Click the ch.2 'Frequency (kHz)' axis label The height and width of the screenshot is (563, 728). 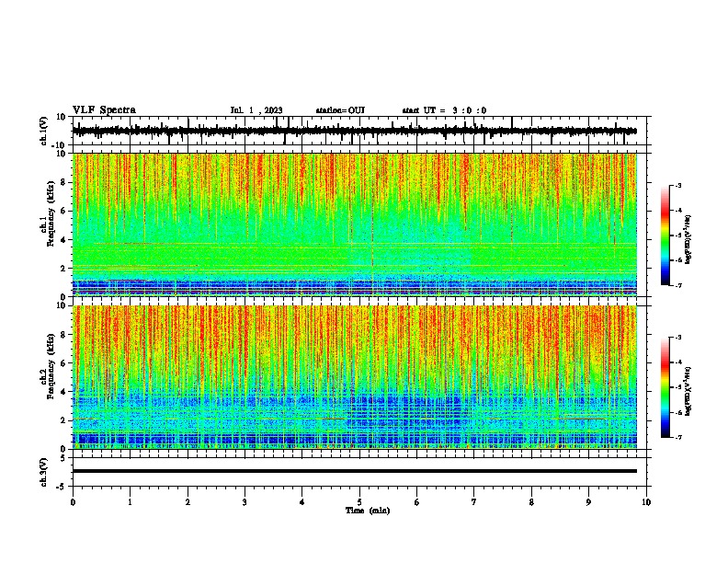(51, 366)
